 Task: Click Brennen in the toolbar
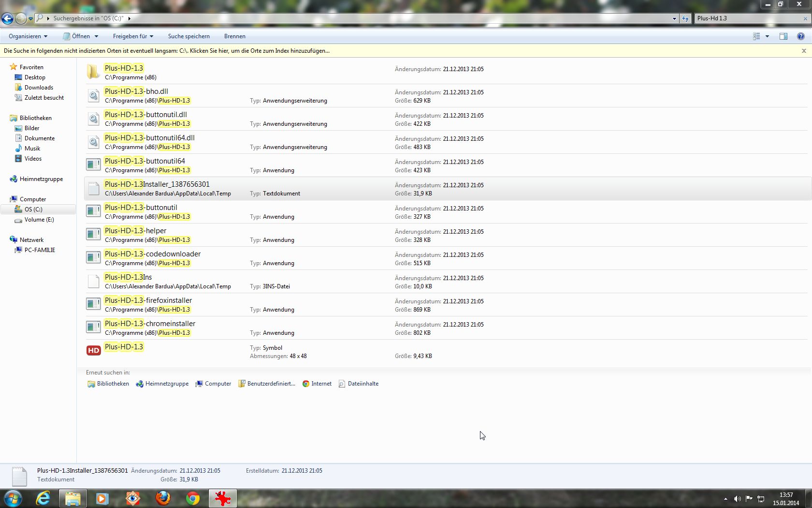click(234, 36)
